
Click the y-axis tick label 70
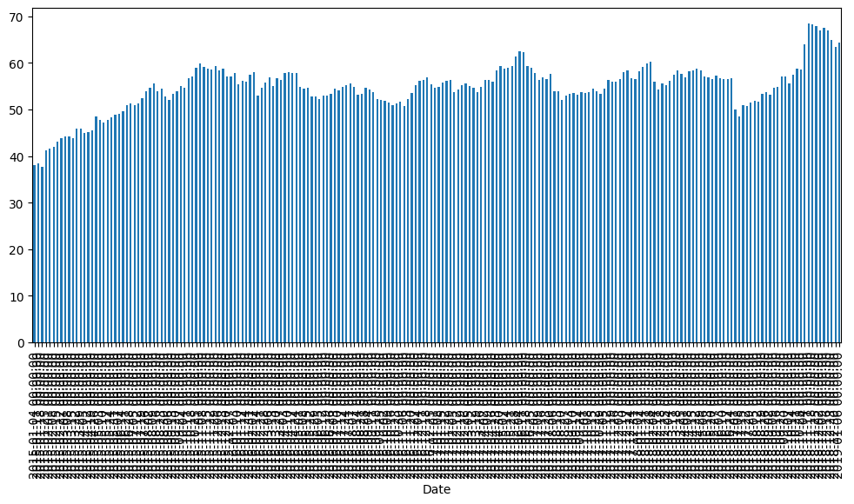pyautogui.click(x=16, y=17)
